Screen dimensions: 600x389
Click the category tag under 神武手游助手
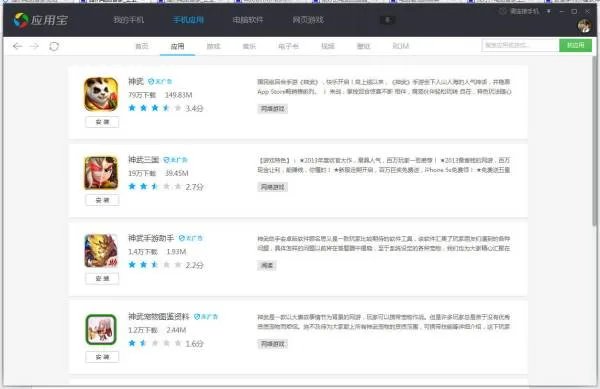click(x=267, y=265)
